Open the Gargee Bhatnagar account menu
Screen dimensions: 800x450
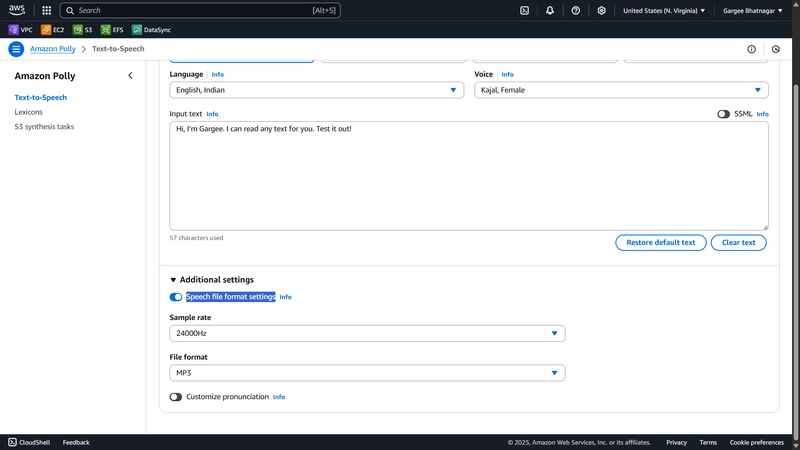pos(753,10)
